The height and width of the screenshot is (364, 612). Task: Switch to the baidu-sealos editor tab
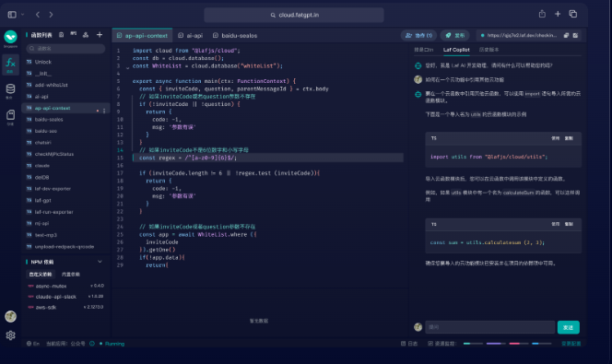(235, 36)
